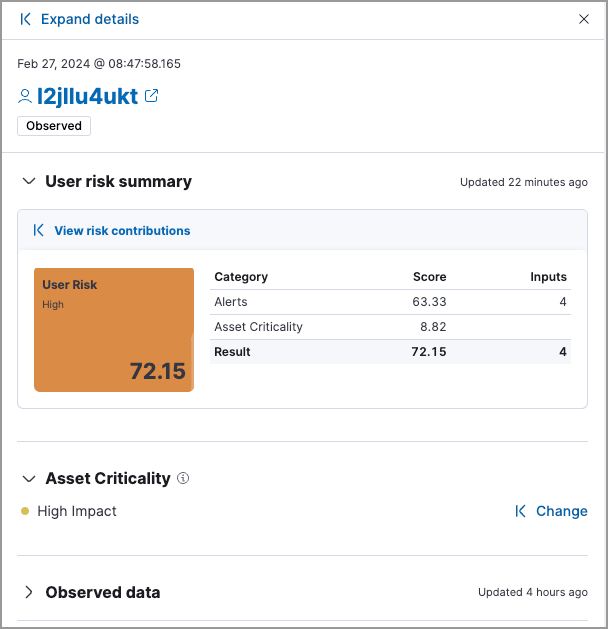Click the orange User Risk score tile
Viewport: 608px width, 629px height.
[x=114, y=329]
